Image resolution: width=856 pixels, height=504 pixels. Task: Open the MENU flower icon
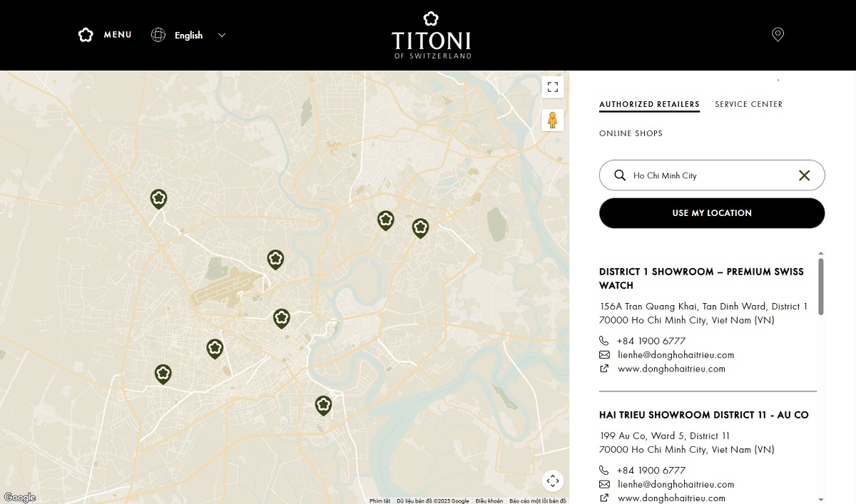click(x=86, y=35)
